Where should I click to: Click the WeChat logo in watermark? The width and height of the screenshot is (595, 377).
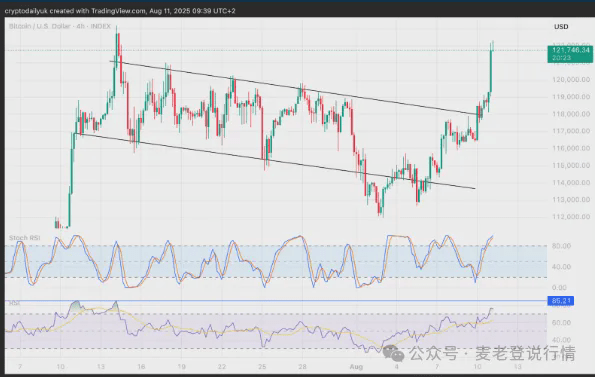(x=394, y=353)
